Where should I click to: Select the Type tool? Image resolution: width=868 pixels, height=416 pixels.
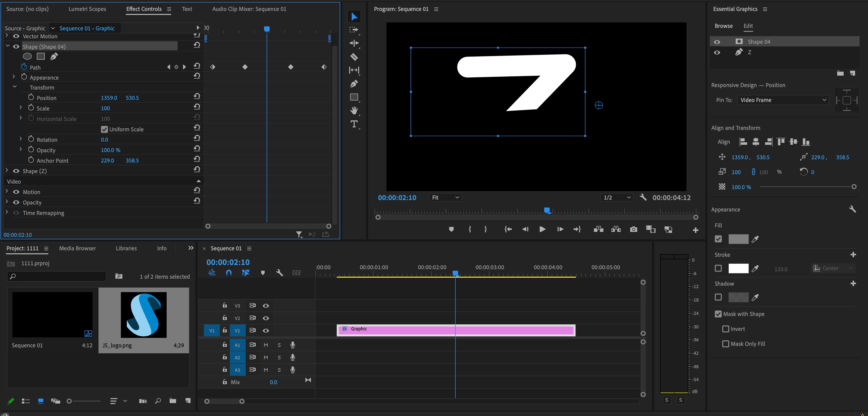click(x=354, y=124)
